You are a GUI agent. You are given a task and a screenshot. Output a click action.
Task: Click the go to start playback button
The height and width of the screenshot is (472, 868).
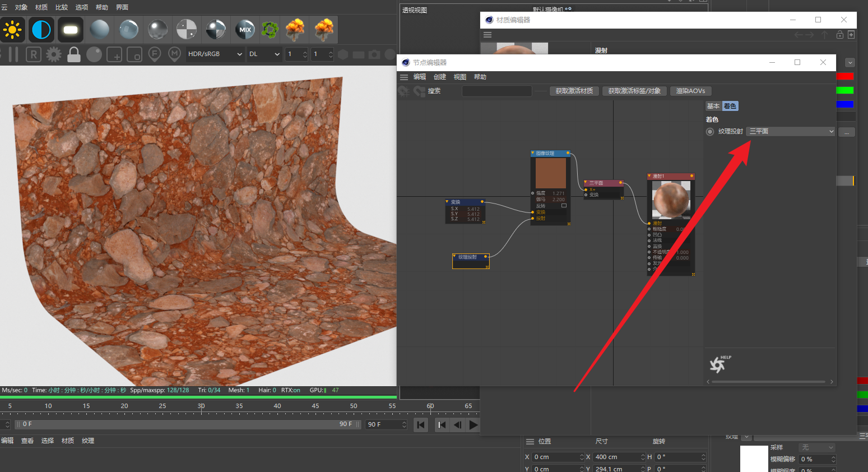point(421,425)
